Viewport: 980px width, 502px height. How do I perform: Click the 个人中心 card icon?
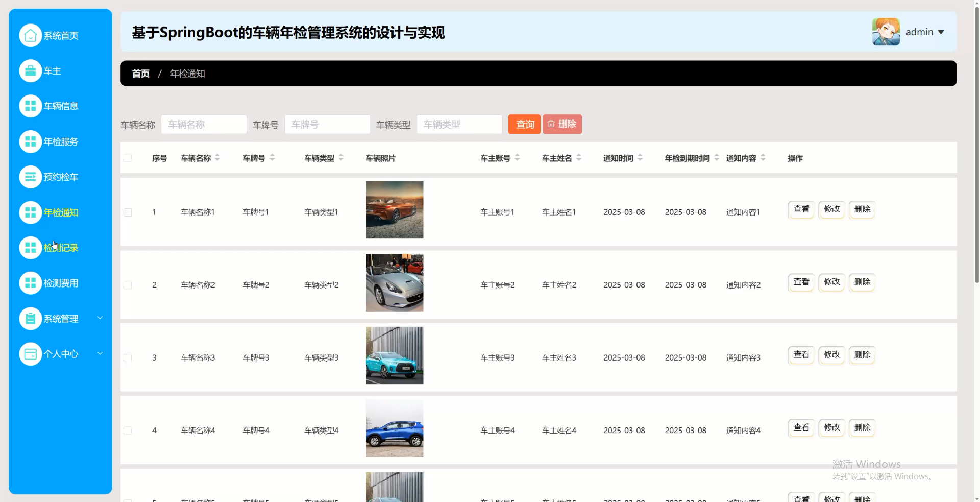pos(30,354)
